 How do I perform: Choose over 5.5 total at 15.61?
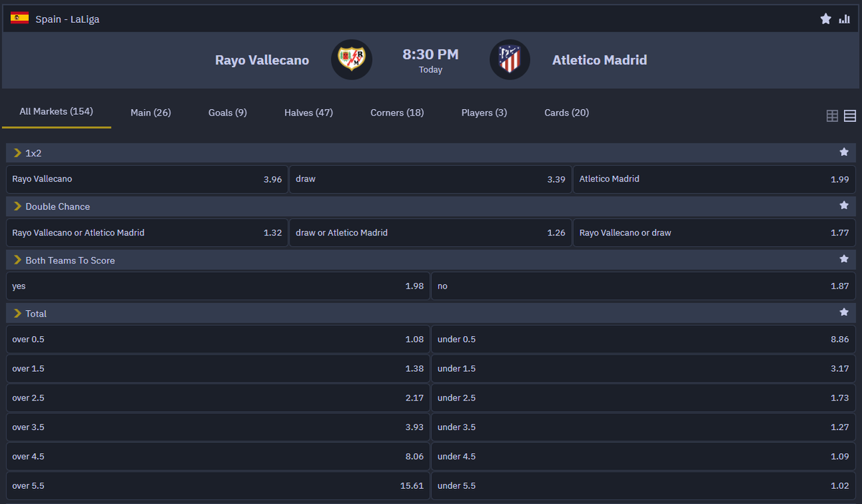218,486
